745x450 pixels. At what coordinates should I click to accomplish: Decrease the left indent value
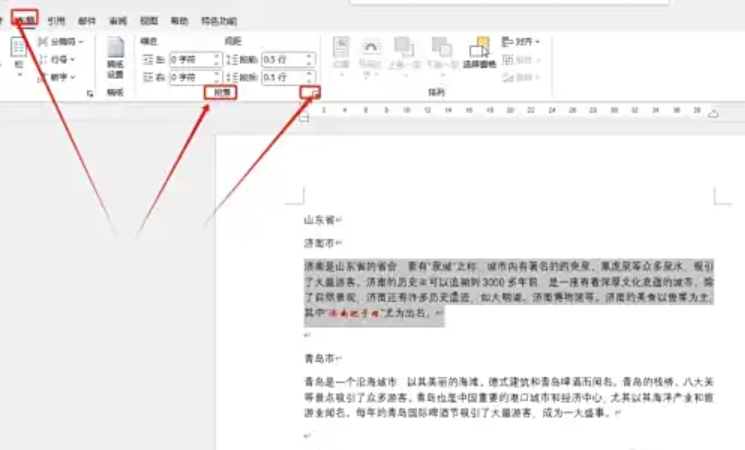[x=217, y=63]
